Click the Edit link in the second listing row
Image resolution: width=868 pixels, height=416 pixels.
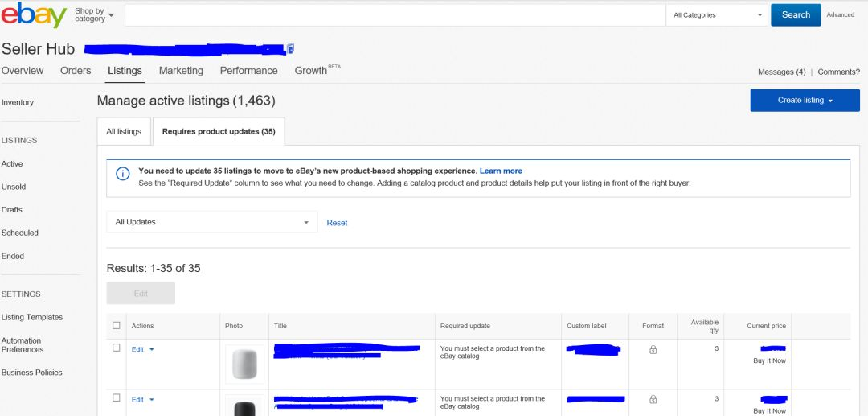[x=137, y=400]
